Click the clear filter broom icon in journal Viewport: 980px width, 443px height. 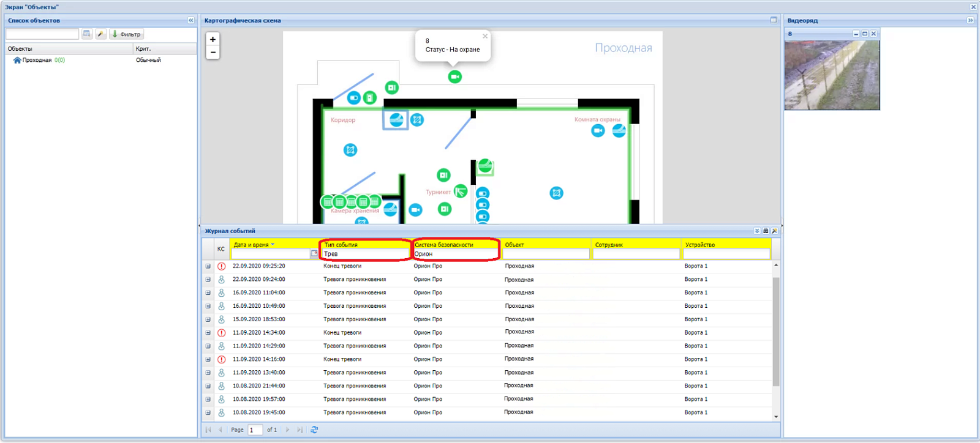pyautogui.click(x=774, y=231)
